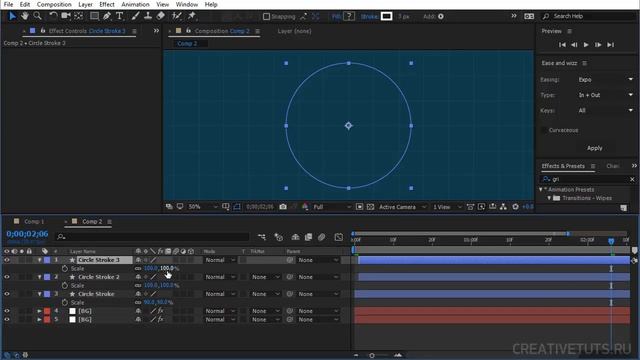Enable the Snapping checkbox
Image resolution: width=640 pixels, height=360 pixels.
pyautogui.click(x=266, y=16)
